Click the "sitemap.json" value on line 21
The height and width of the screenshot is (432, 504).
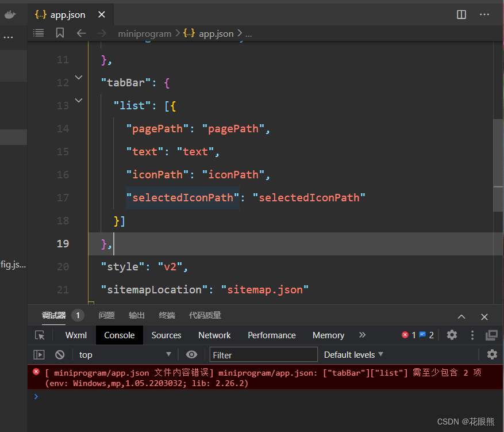pos(265,289)
